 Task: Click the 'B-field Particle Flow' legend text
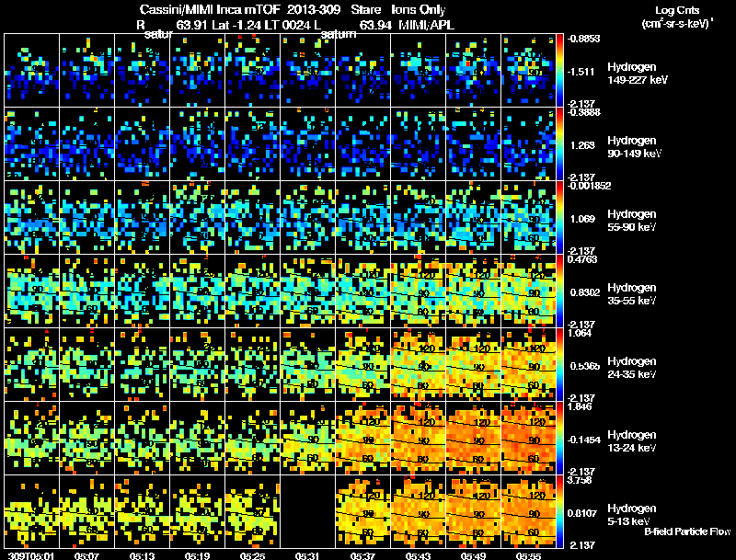click(687, 531)
